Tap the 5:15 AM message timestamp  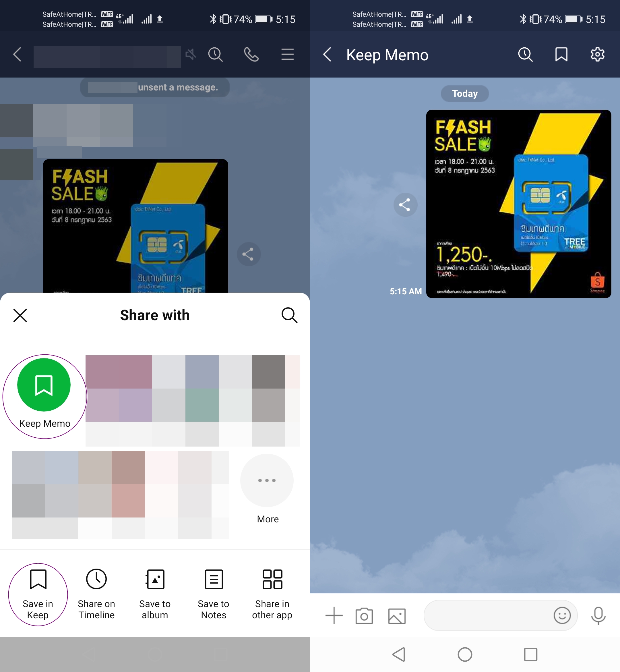point(406,291)
